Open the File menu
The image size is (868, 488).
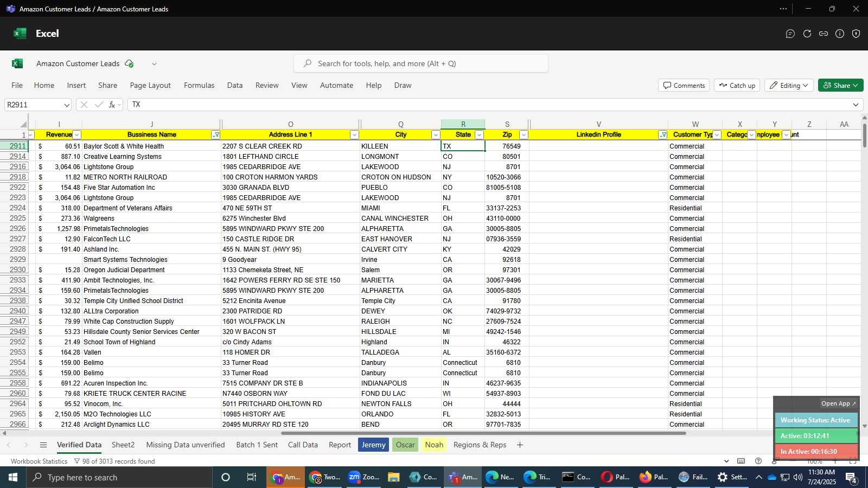tap(17, 85)
